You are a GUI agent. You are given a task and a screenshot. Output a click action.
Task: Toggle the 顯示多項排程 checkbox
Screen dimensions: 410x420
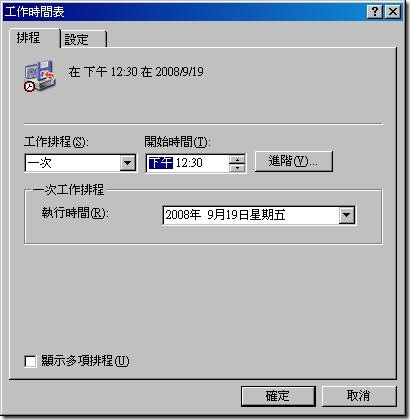point(30,361)
